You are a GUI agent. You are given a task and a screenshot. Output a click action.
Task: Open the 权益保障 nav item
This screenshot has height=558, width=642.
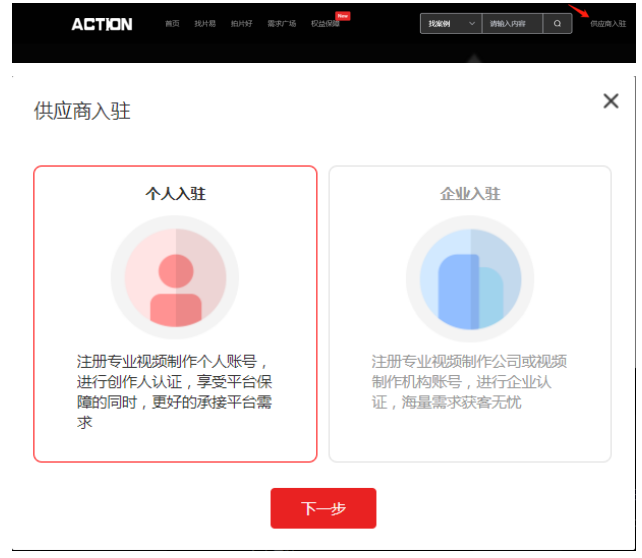pos(325,24)
